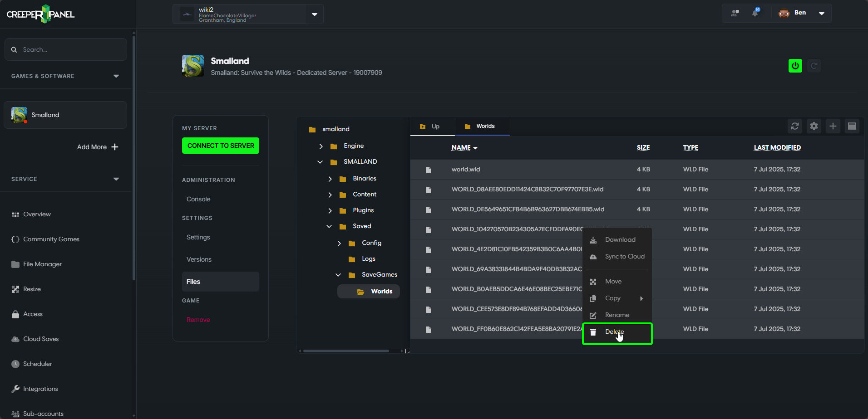Choose Move from context menu
868x419 pixels.
click(617, 281)
